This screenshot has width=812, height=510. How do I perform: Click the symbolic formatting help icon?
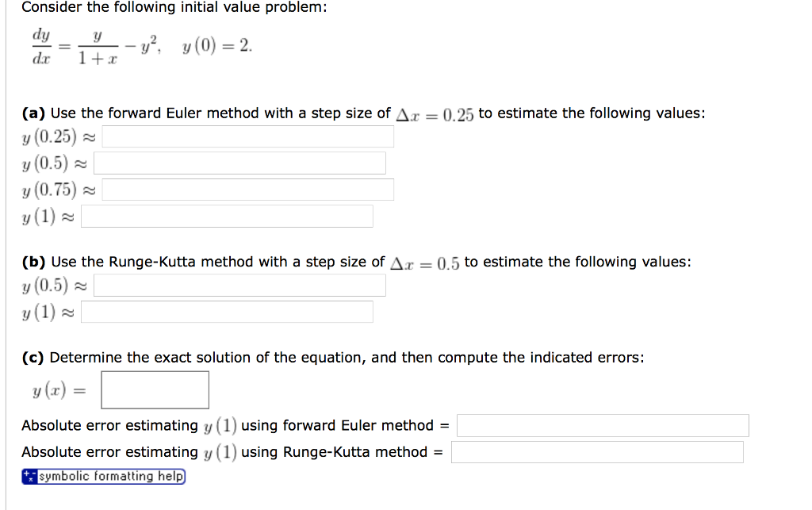(x=29, y=476)
